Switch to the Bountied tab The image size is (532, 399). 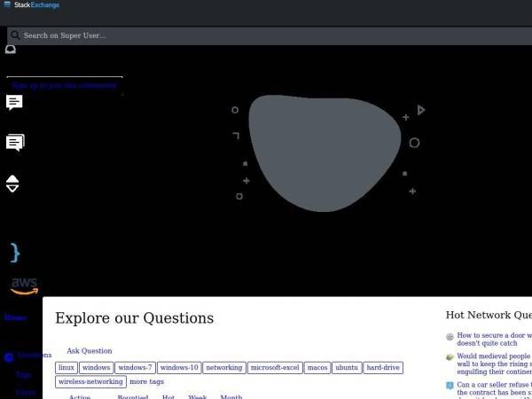pyautogui.click(x=133, y=396)
